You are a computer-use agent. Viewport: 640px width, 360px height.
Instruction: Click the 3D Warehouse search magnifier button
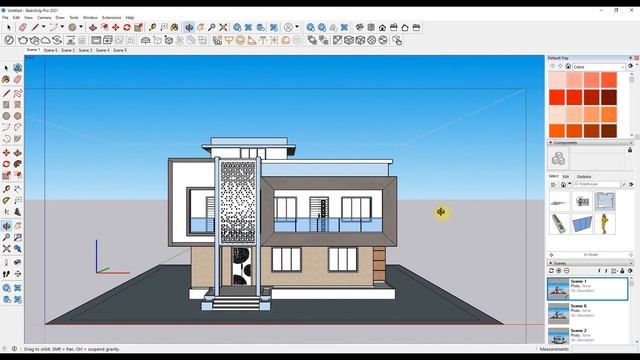(624, 184)
